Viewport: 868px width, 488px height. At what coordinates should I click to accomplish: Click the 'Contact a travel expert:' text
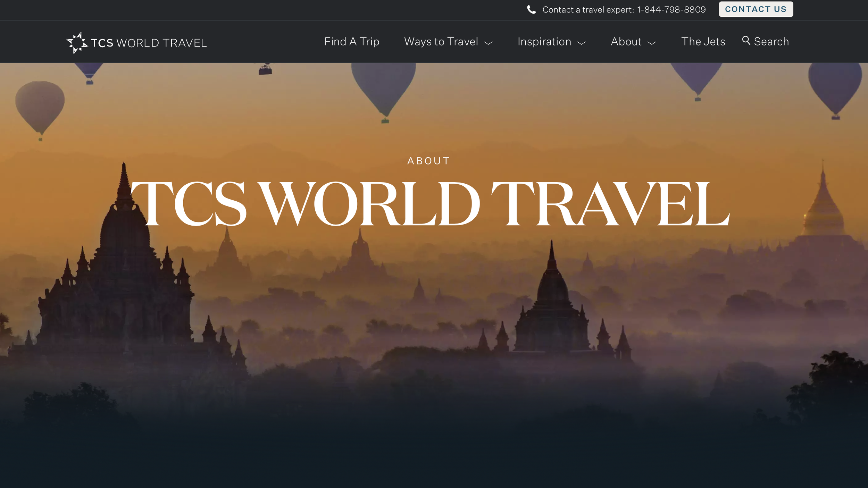[x=588, y=10]
